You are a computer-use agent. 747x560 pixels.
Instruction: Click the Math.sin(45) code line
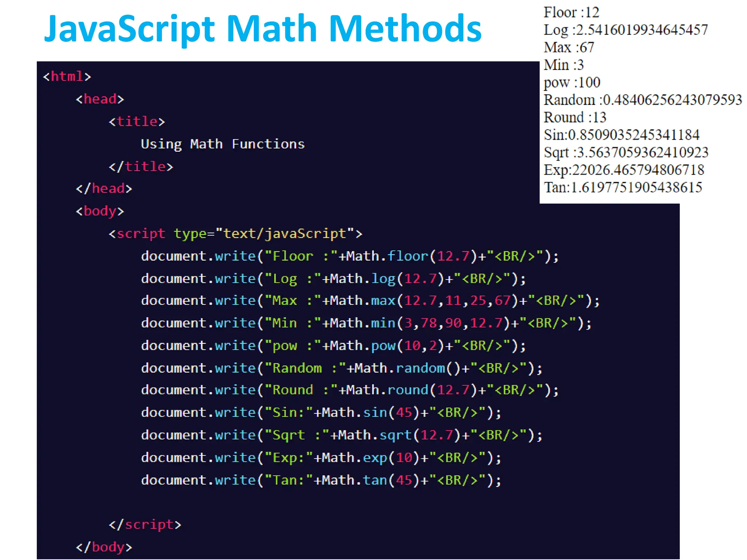click(321, 413)
